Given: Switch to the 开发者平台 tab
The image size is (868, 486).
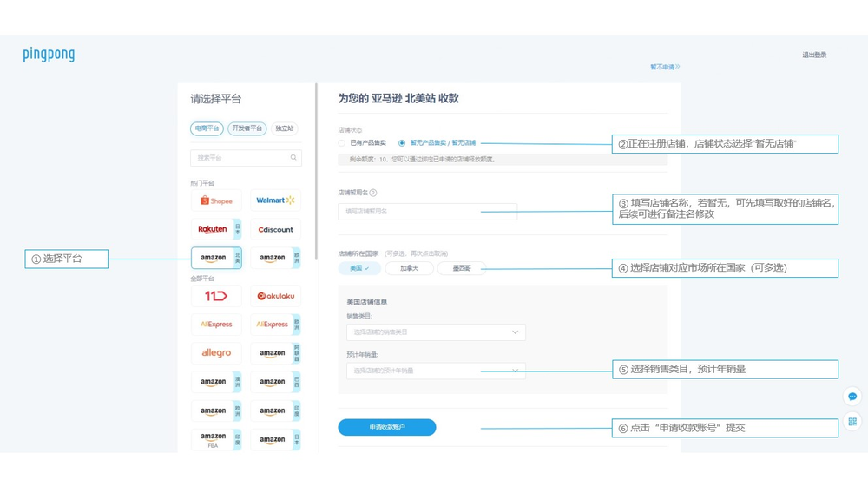Looking at the screenshot, I should (247, 128).
